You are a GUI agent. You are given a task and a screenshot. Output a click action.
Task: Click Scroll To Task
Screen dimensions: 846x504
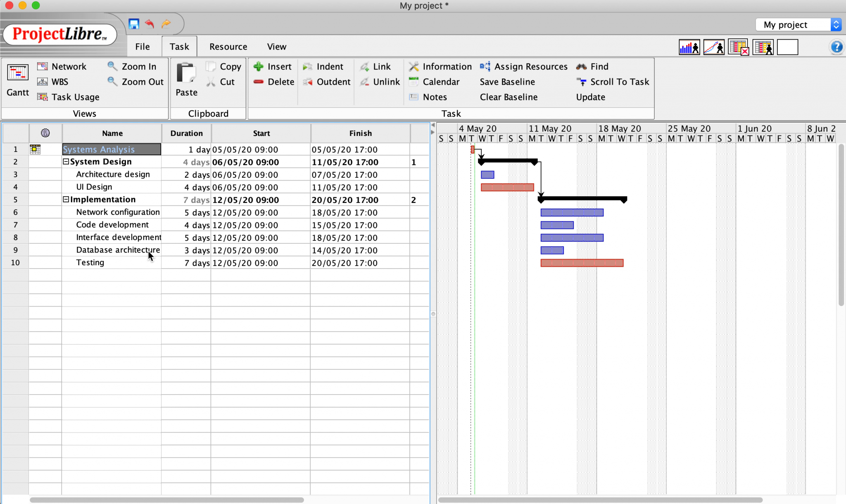pyautogui.click(x=619, y=82)
